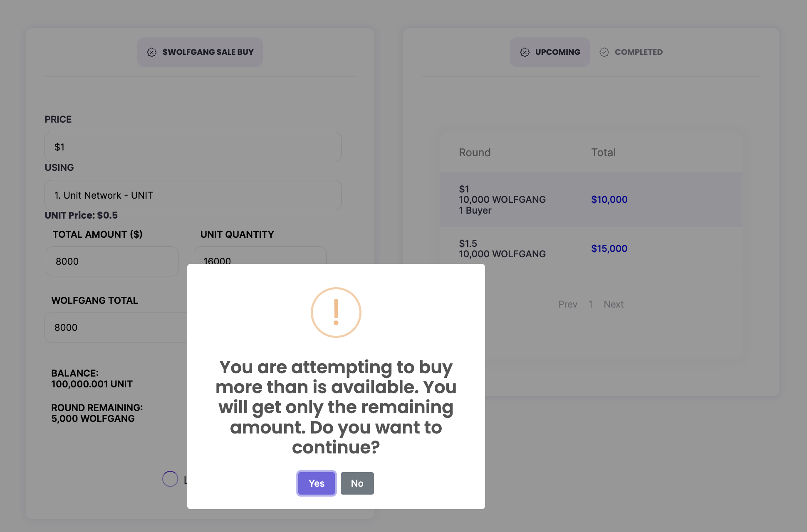Go to the Prev page of rounds
Image resolution: width=807 pixels, height=532 pixels.
[x=567, y=304]
